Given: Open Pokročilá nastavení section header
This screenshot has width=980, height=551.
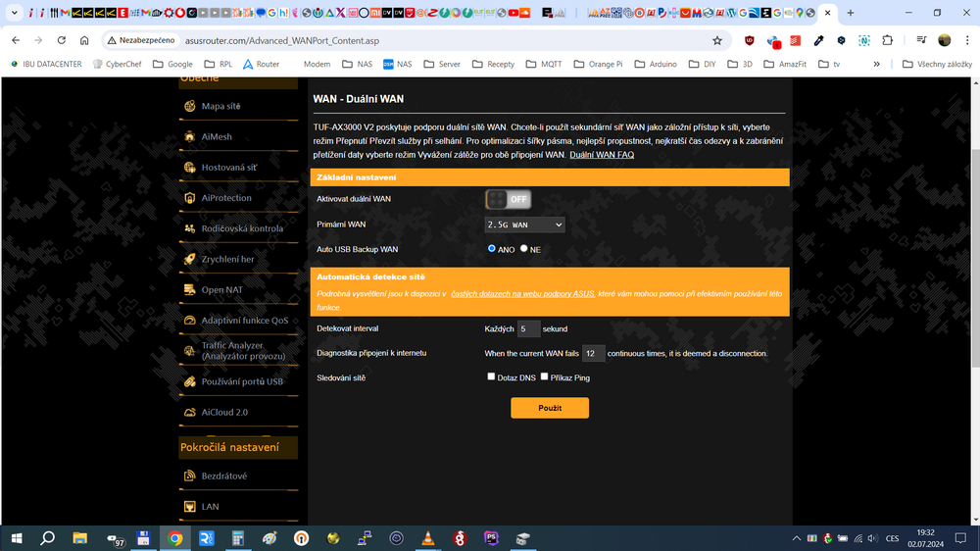Looking at the screenshot, I should (x=238, y=447).
